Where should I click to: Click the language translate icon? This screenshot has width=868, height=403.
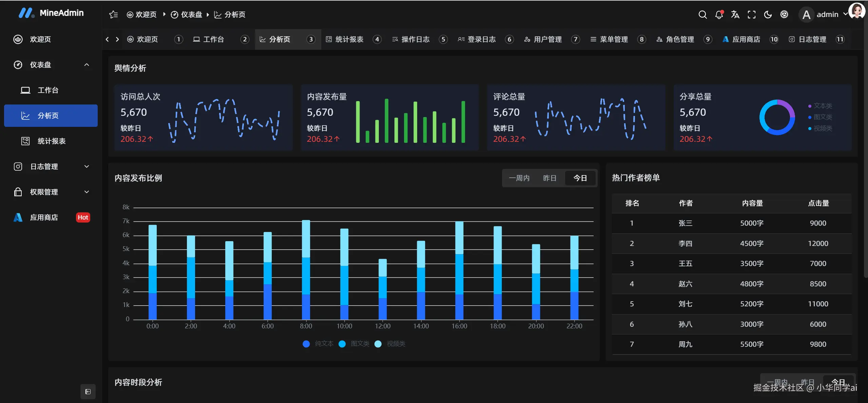735,15
